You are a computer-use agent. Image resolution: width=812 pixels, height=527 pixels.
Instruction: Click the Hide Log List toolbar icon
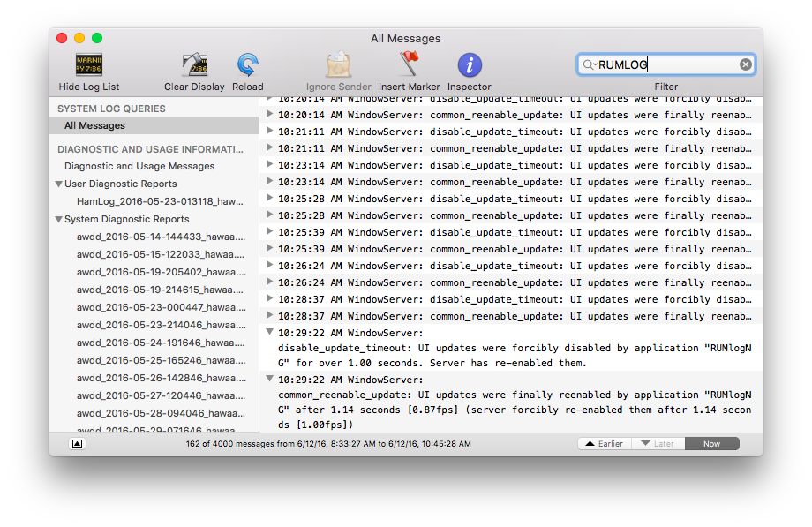[x=89, y=65]
